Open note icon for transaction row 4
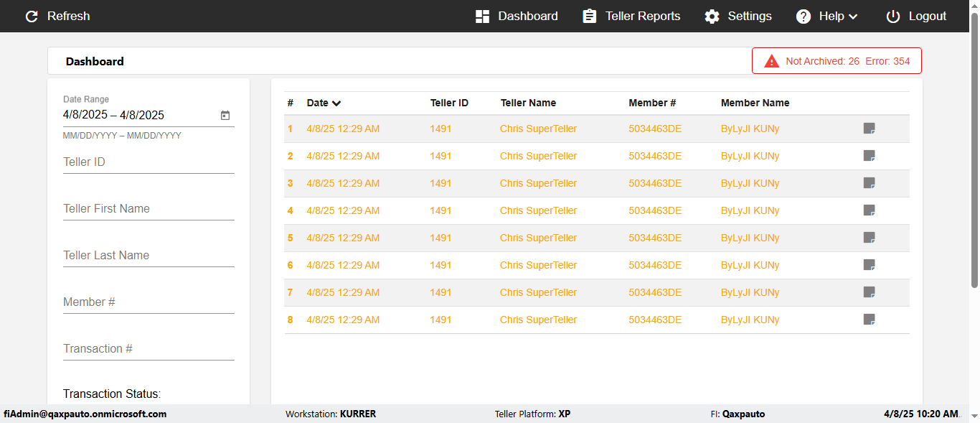Screen dimensions: 980x423 (869, 210)
